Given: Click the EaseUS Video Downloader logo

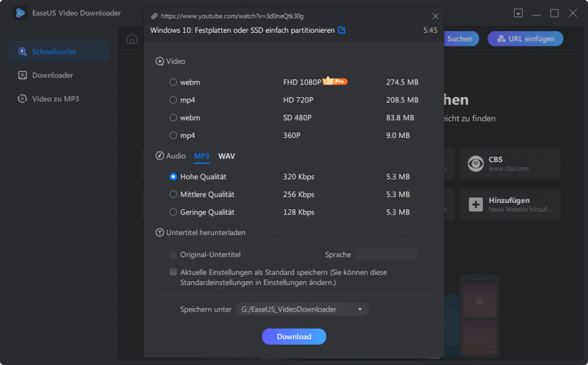Looking at the screenshot, I should 19,13.
